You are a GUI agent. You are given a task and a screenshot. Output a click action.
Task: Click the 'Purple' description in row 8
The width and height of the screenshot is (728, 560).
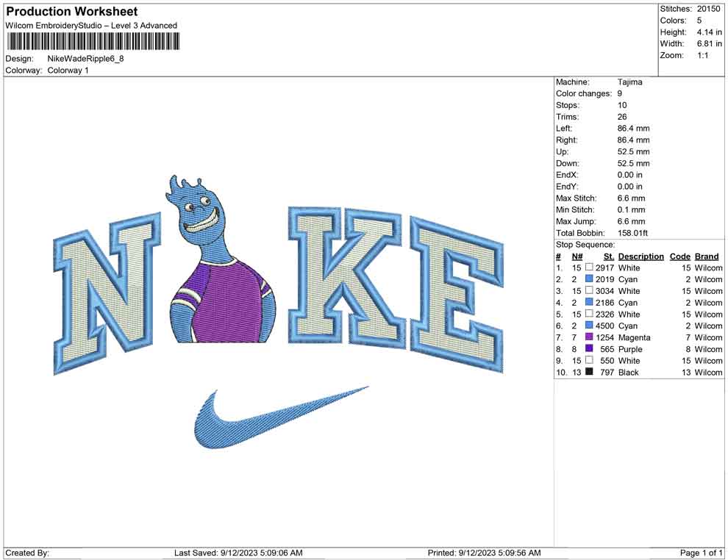(x=630, y=349)
